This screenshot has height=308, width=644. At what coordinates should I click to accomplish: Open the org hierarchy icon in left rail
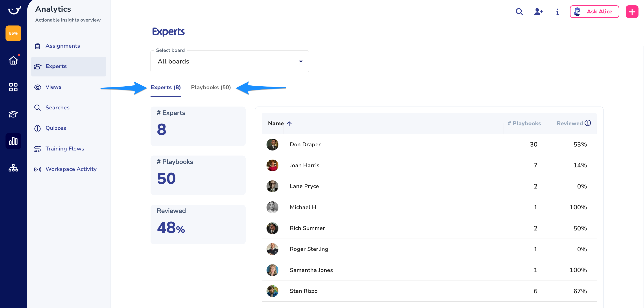(x=13, y=168)
